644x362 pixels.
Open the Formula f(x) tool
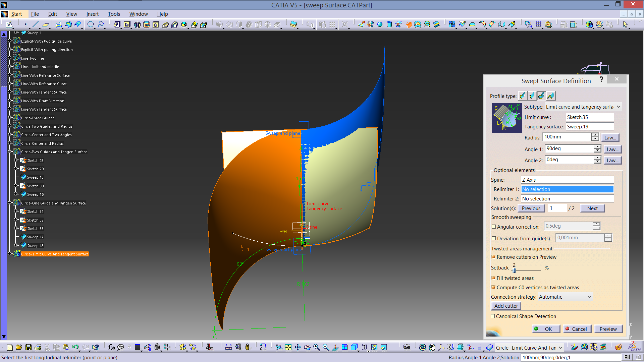(x=111, y=347)
